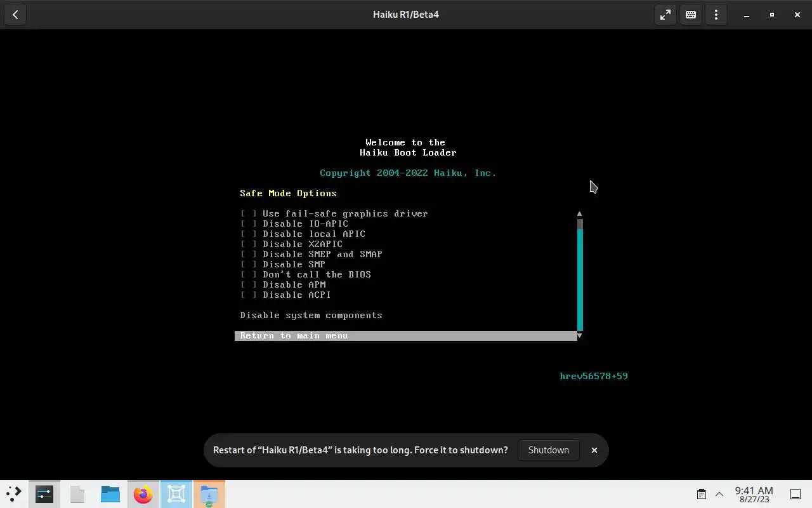Open the downloads folder icon in taskbar
812x508 pixels.
coord(209,494)
